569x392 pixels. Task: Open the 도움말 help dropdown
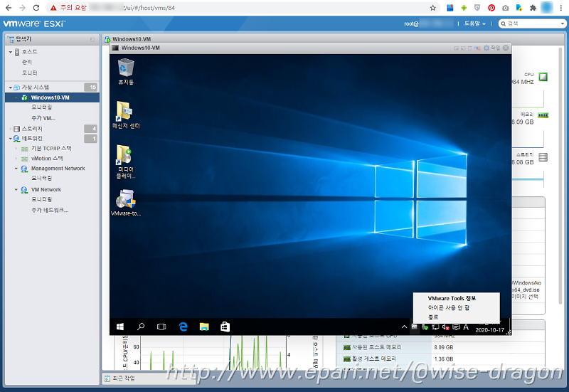coord(474,23)
